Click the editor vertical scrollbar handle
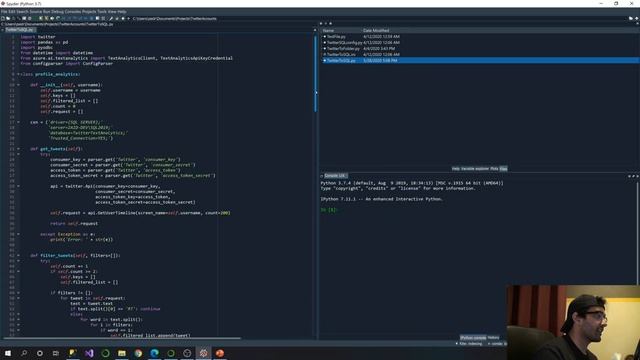Screen dimensions: 640x360 coord(315,73)
